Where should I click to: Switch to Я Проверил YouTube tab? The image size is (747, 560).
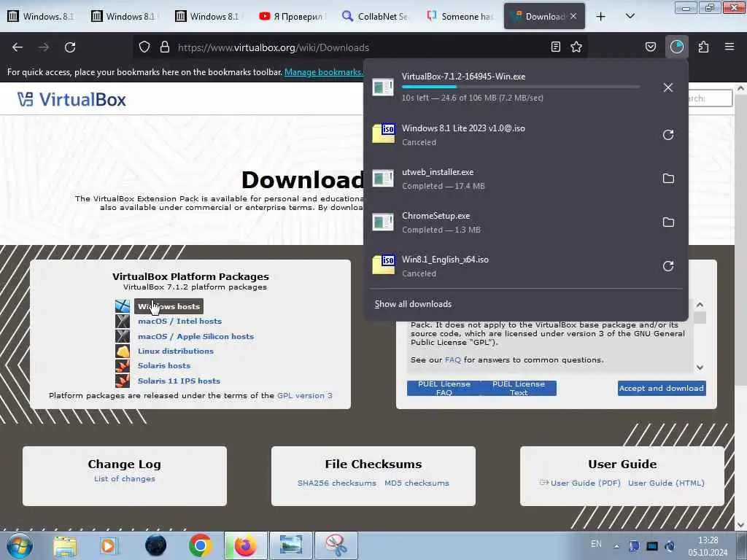[292, 17]
